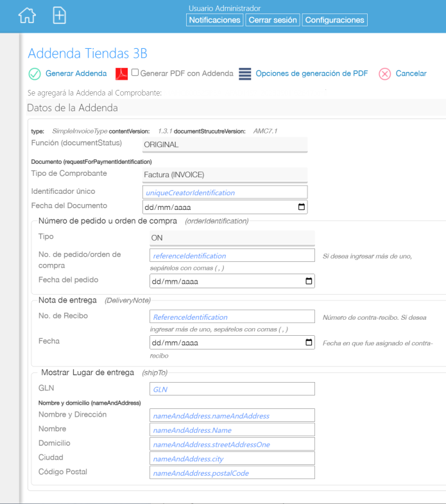Click the red PDF icon
This screenshot has width=446, height=504.
122,74
